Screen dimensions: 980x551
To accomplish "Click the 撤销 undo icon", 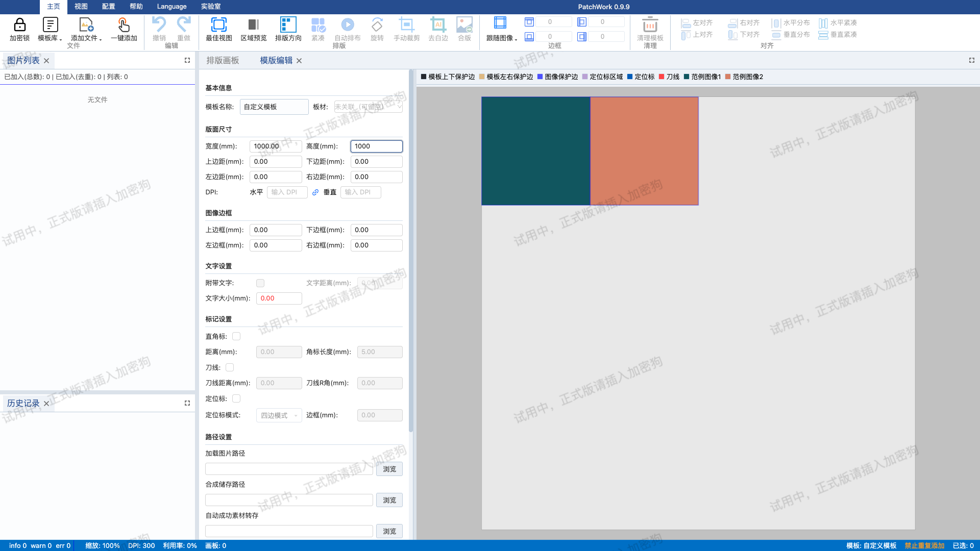I will (159, 24).
